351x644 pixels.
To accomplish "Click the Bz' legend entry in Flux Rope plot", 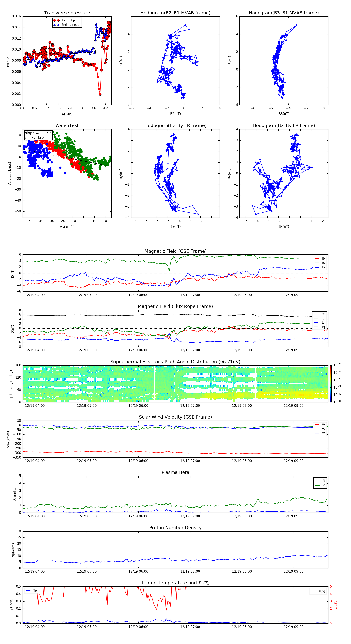I will point(320,323).
